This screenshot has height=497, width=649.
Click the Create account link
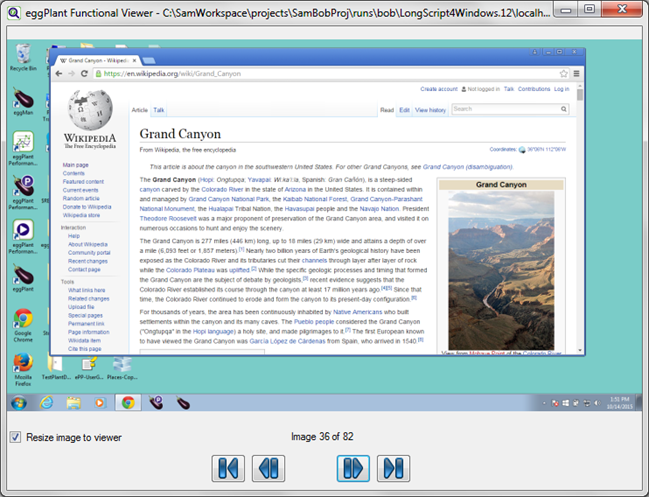(x=438, y=89)
